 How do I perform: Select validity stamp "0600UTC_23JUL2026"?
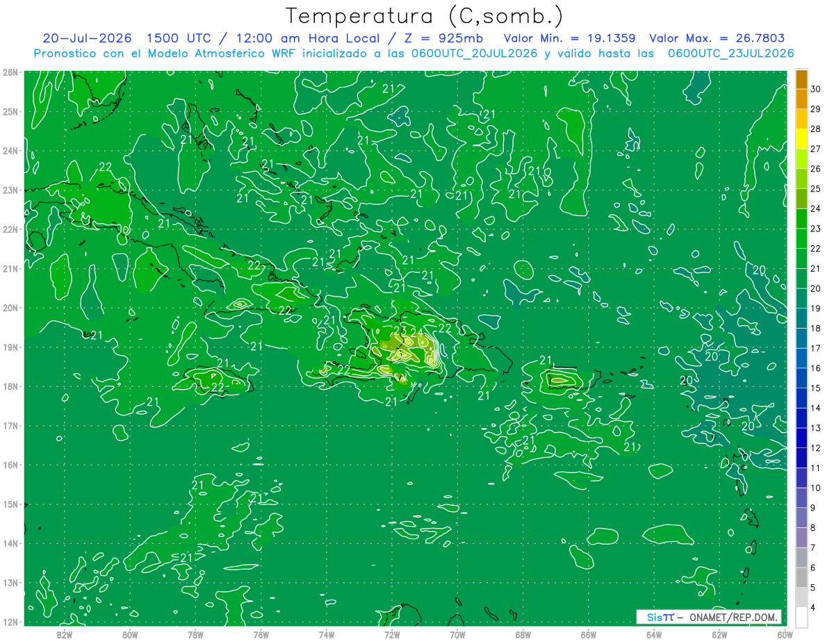click(730, 53)
